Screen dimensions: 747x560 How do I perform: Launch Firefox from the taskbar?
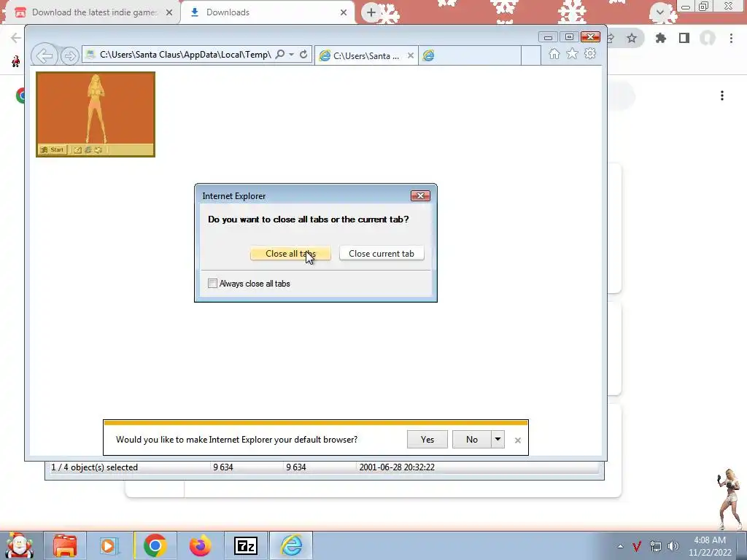tap(201, 545)
